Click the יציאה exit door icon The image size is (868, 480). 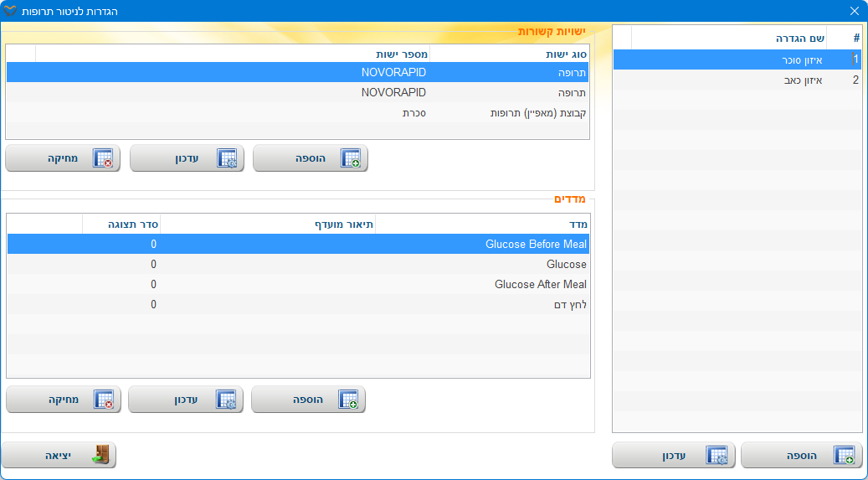click(x=100, y=455)
